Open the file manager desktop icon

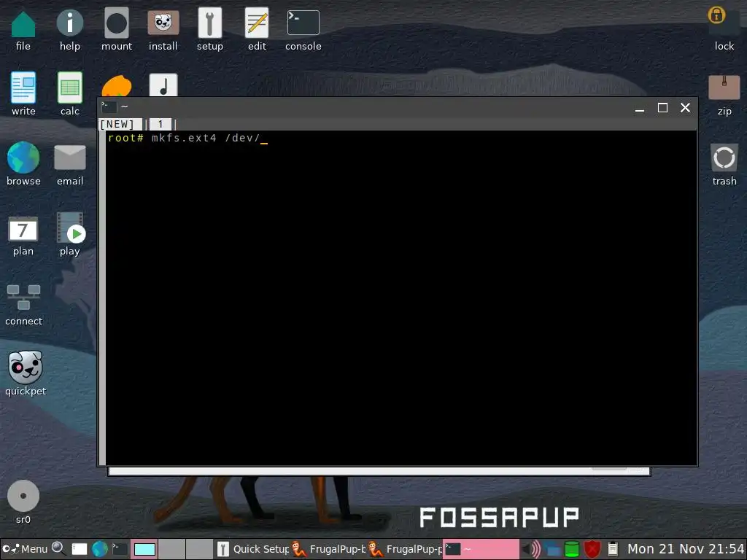23,25
